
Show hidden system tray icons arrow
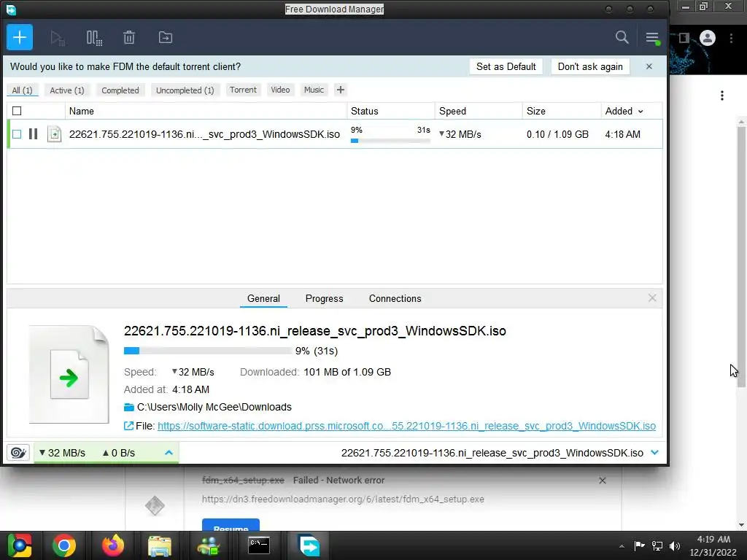click(x=622, y=546)
